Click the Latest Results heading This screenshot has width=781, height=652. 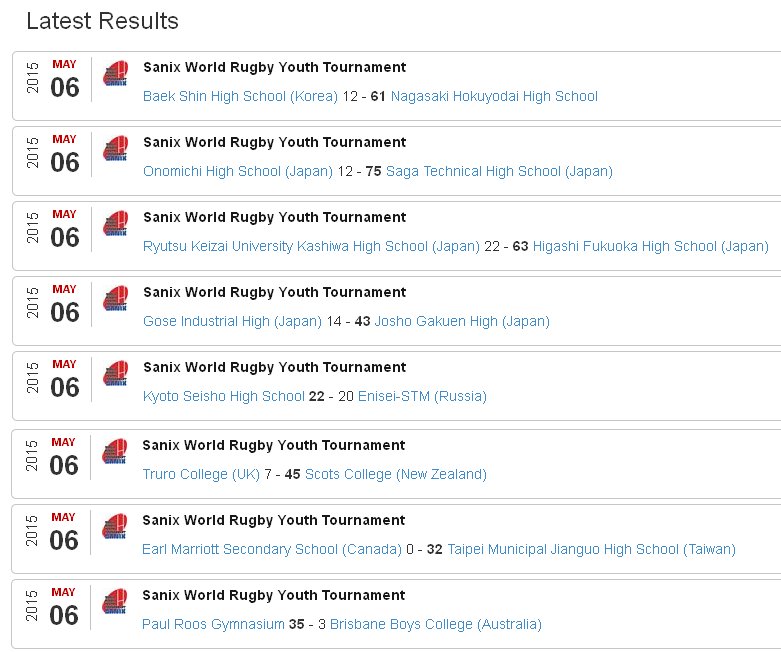[102, 21]
